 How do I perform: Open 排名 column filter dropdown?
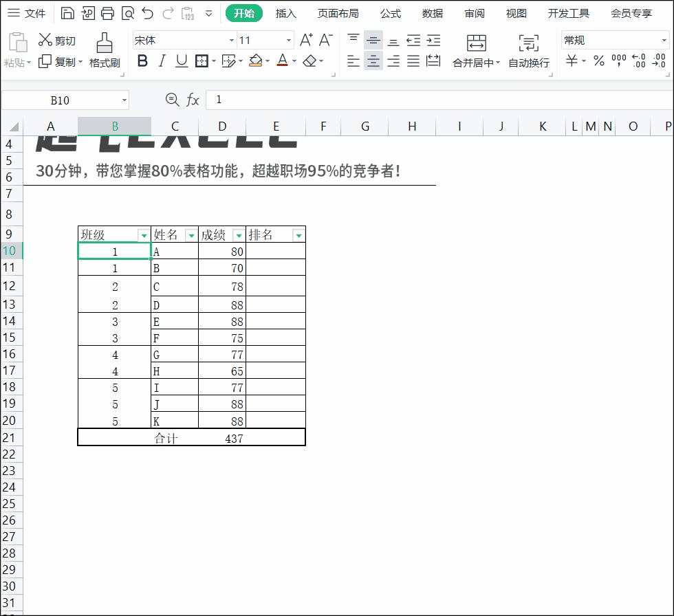pyautogui.click(x=298, y=235)
